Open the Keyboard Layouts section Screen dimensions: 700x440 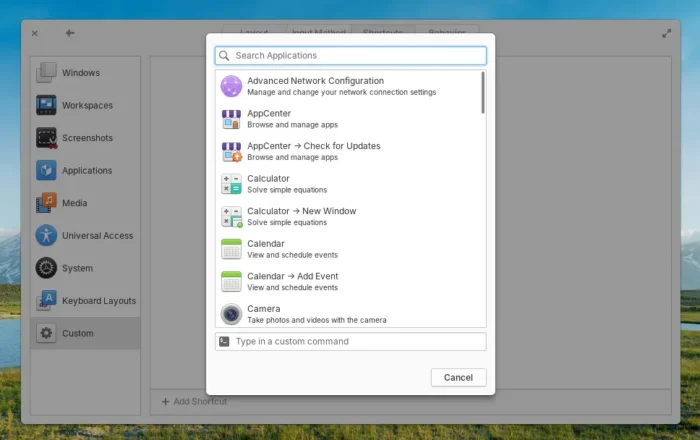(85, 301)
